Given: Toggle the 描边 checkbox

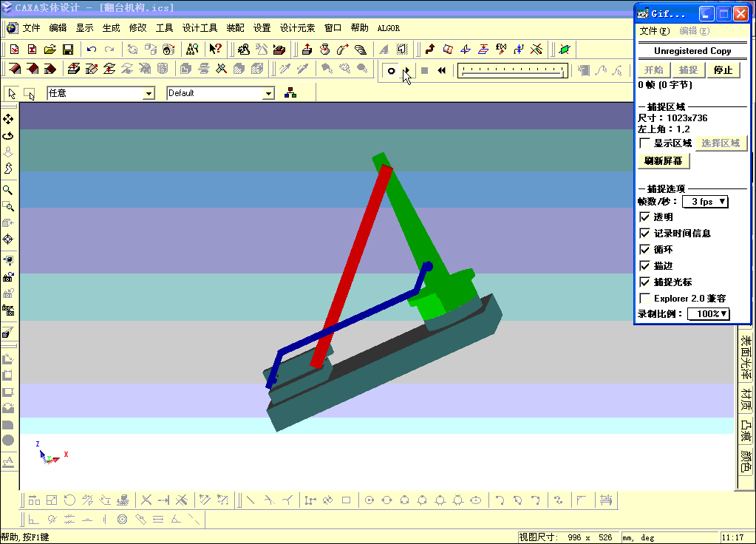Looking at the screenshot, I should [x=644, y=266].
